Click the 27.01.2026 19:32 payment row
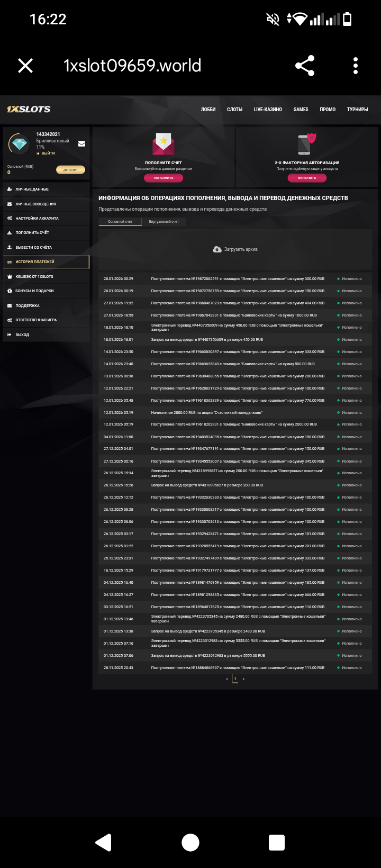This screenshot has width=381, height=868. coord(235,303)
